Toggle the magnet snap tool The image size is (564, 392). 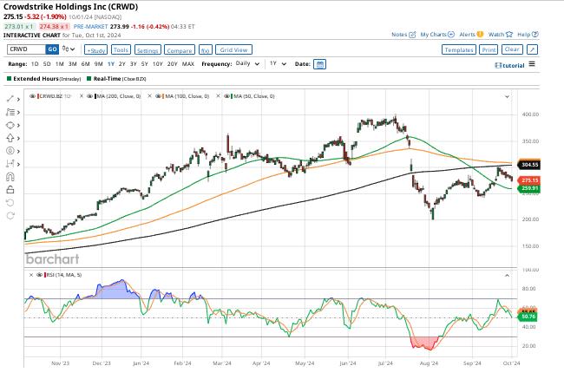10,177
